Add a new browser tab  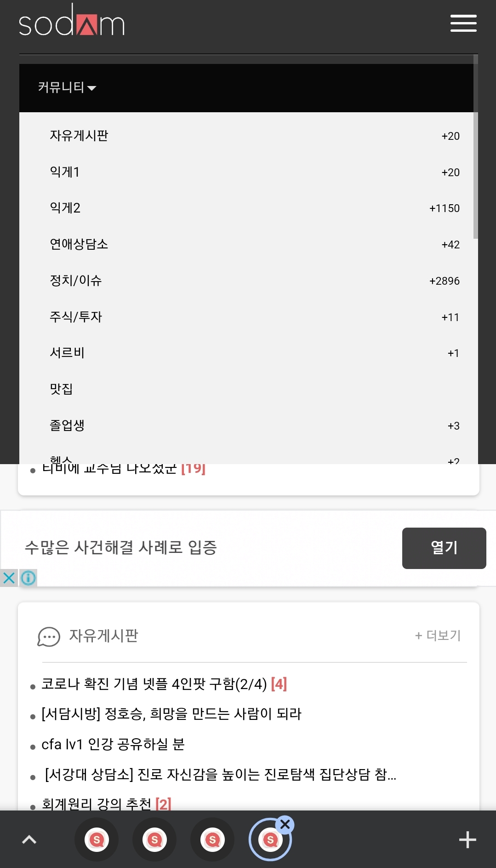(467, 840)
